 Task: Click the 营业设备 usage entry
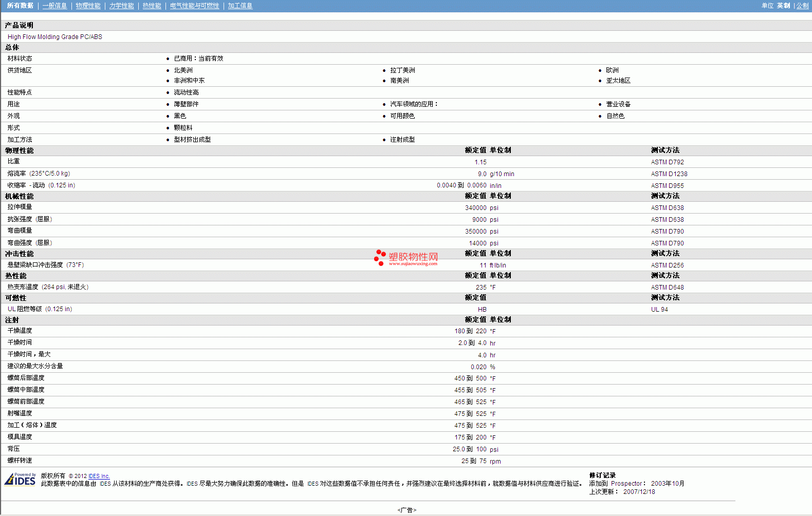pyautogui.click(x=618, y=104)
